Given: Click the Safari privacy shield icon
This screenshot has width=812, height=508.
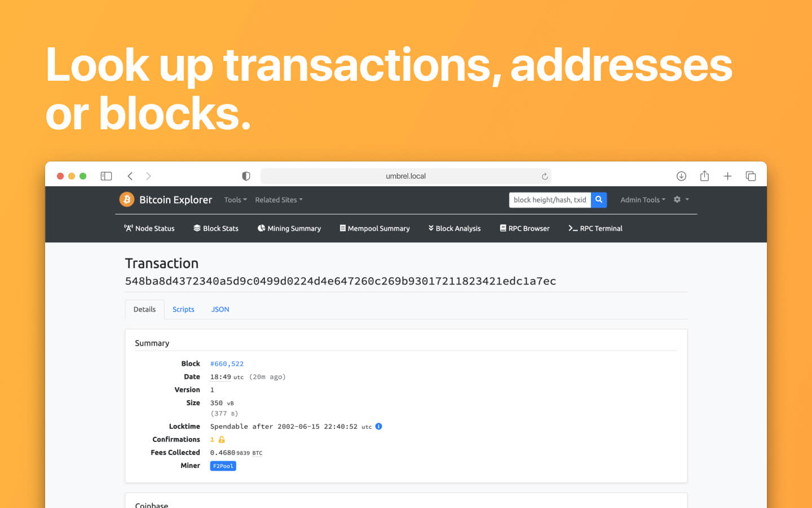Looking at the screenshot, I should [246, 176].
